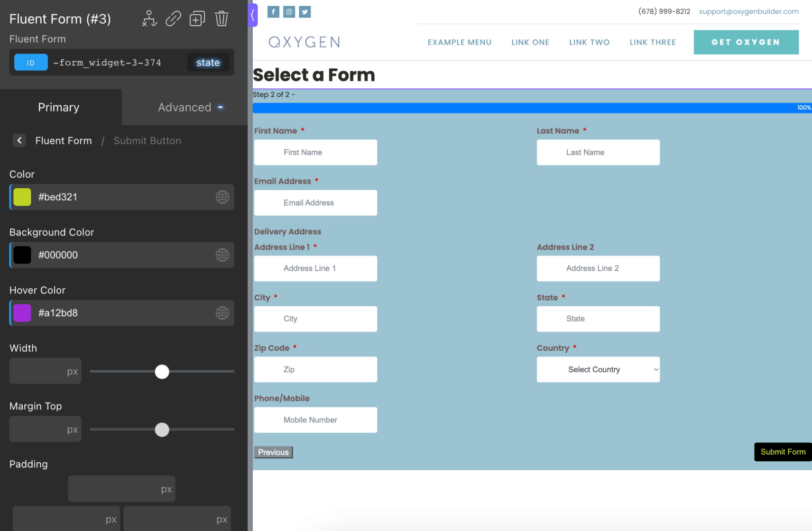Image resolution: width=812 pixels, height=531 pixels.
Task: Click the blue ID badge selector toggle
Action: tap(31, 62)
